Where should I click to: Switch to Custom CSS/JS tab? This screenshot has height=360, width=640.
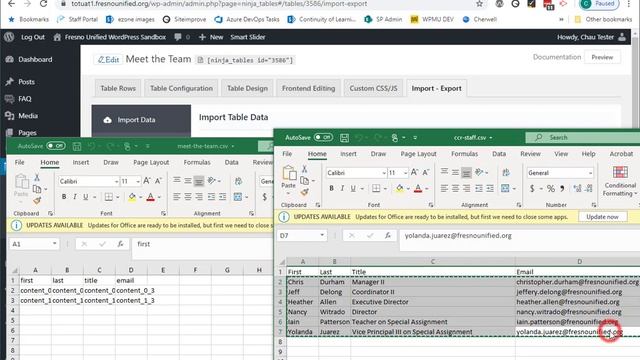[x=373, y=88]
